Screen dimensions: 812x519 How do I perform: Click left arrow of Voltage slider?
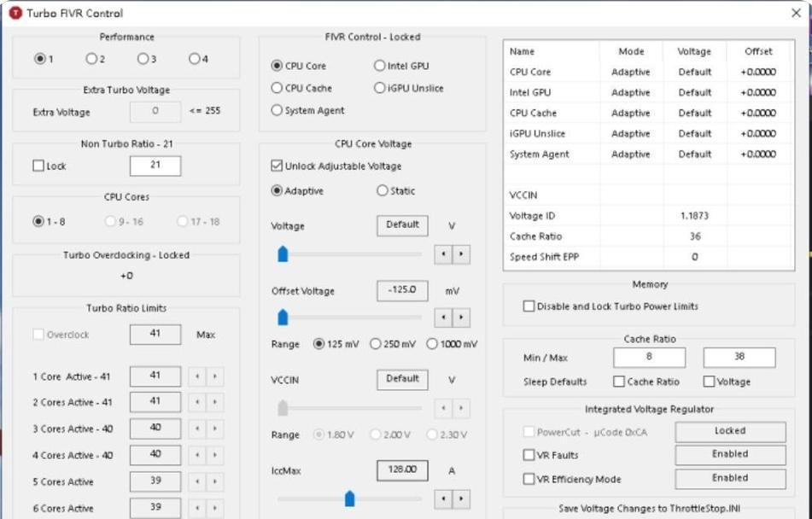tap(443, 254)
